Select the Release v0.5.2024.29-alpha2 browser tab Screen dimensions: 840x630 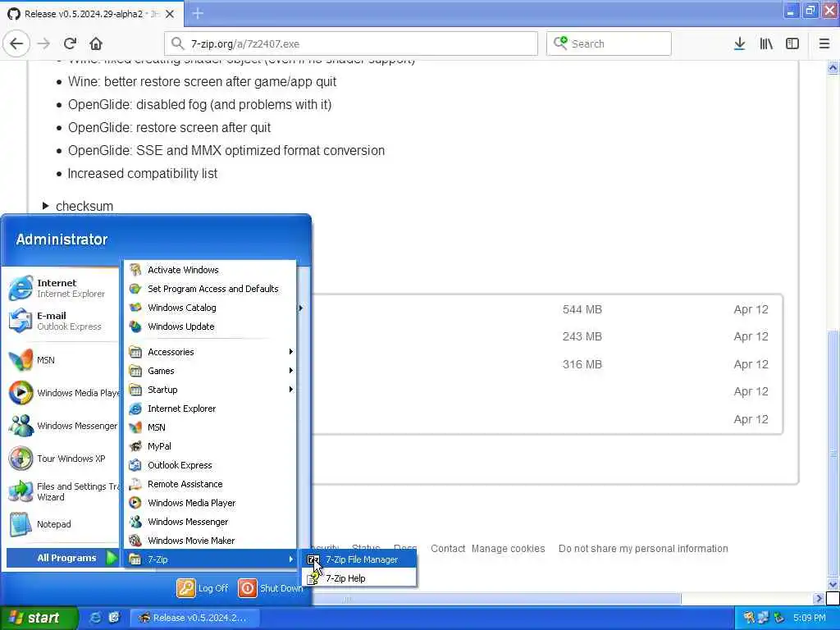click(x=92, y=13)
